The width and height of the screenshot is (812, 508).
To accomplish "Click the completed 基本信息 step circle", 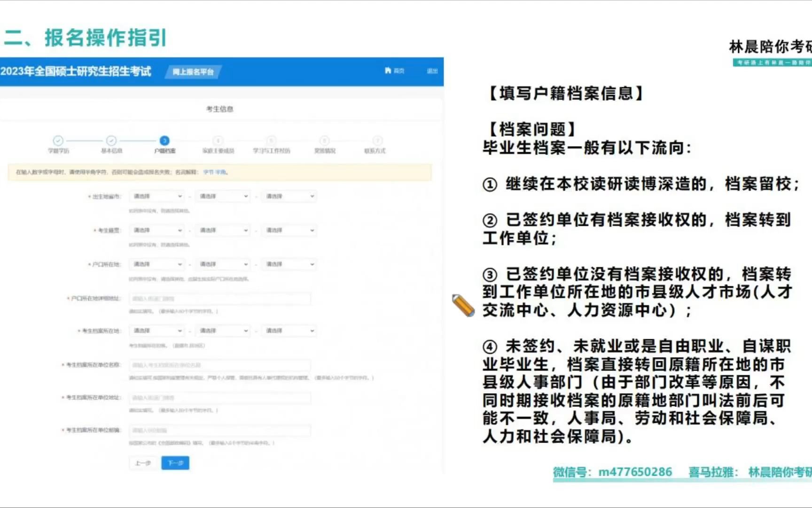I will coord(111,140).
